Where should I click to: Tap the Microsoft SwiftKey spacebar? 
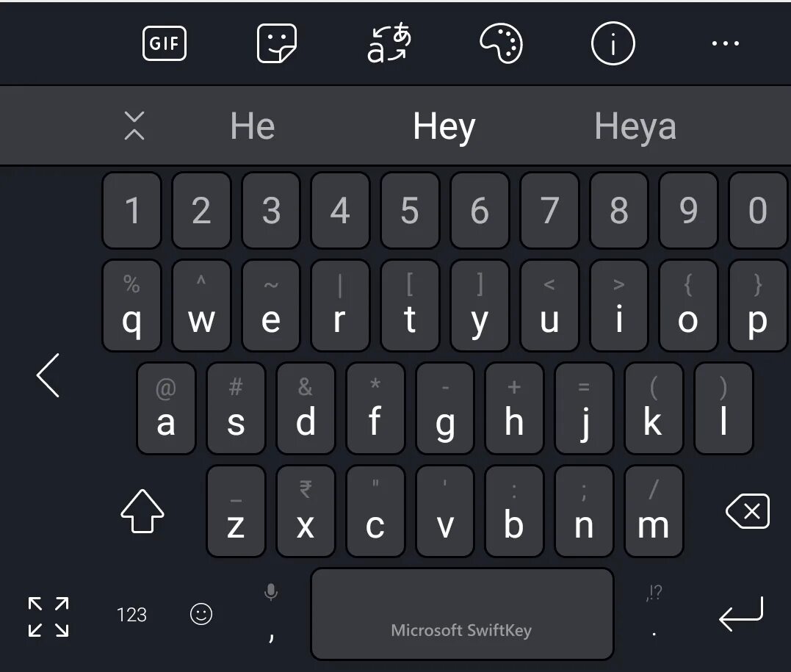[462, 614]
